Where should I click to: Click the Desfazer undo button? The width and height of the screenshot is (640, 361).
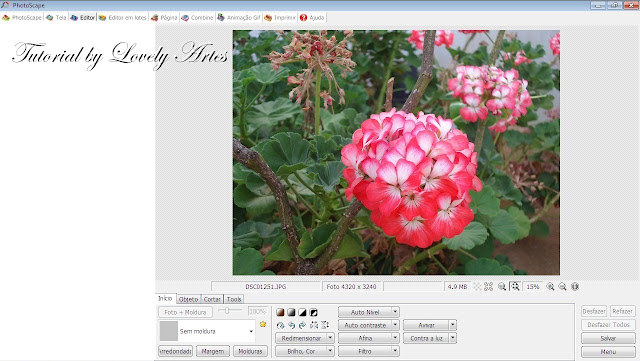point(594,311)
